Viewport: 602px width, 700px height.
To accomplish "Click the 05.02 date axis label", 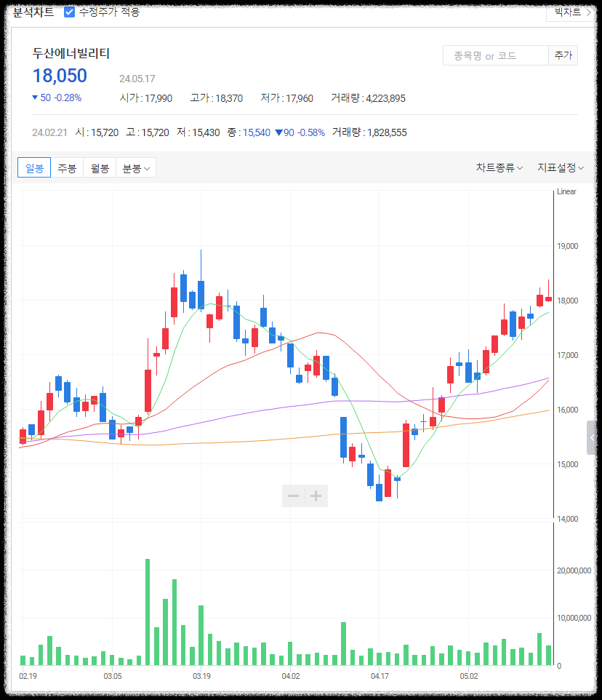I will (469, 676).
